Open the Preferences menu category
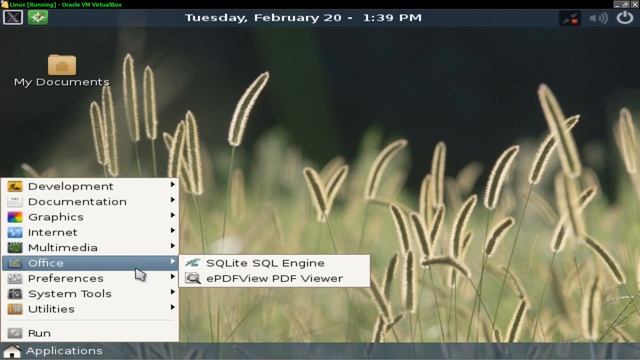Screen dimensions: 640x360 coord(90,278)
